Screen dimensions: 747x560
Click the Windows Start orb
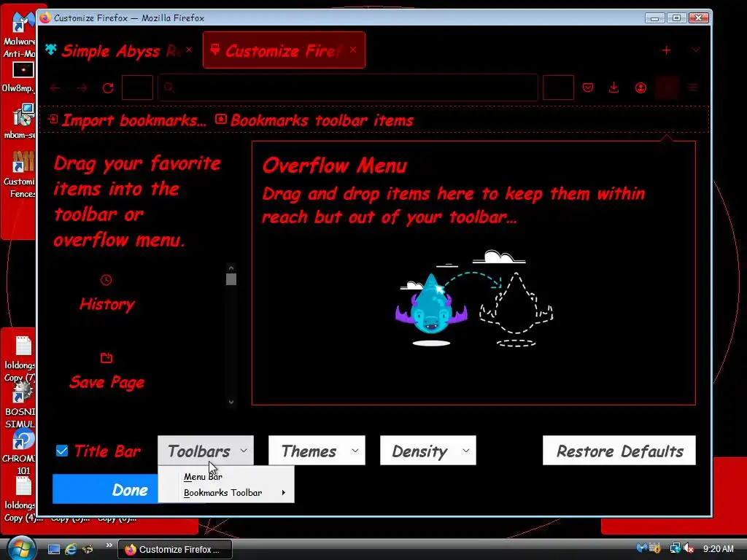tap(21, 548)
